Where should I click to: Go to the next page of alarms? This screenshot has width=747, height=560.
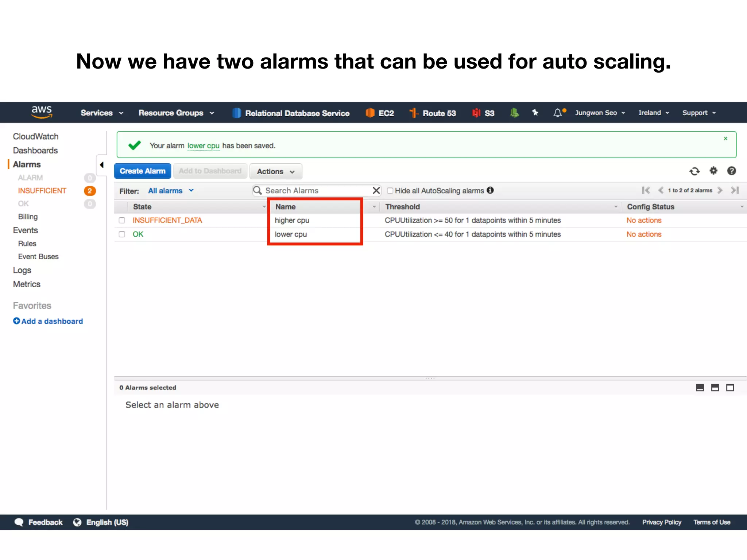pyautogui.click(x=720, y=190)
